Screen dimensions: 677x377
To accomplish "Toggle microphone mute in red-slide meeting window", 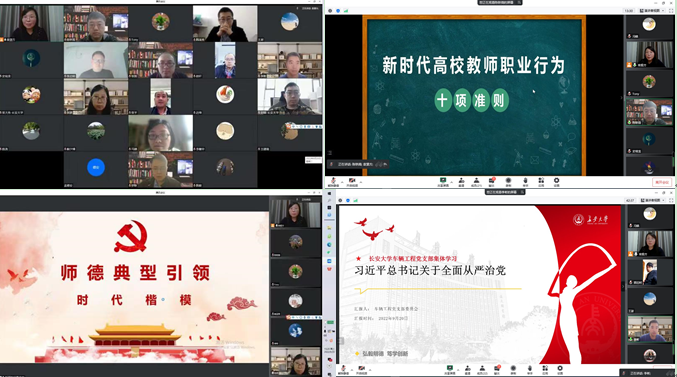I will pyautogui.click(x=344, y=369).
